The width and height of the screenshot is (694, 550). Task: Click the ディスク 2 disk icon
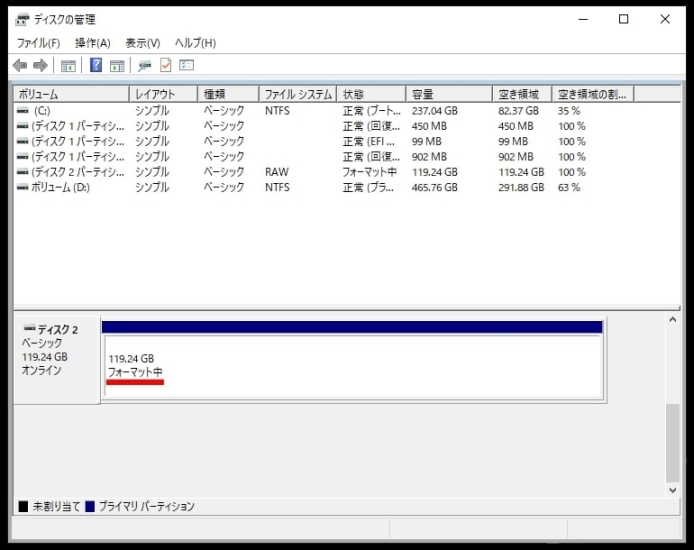click(30, 328)
